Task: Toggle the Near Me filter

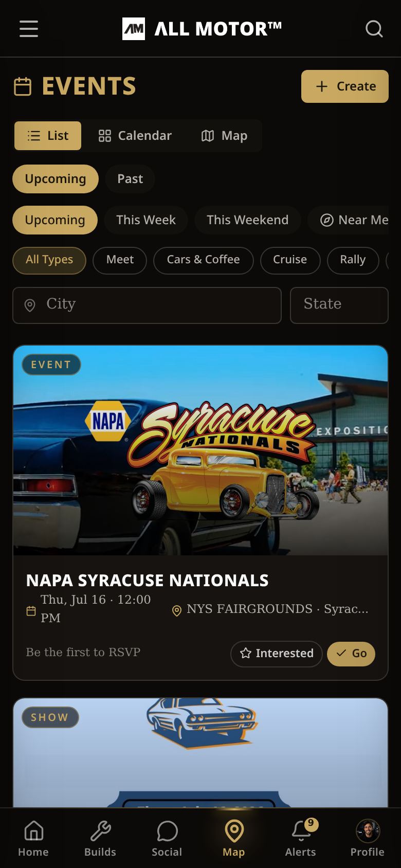Action: [354, 220]
